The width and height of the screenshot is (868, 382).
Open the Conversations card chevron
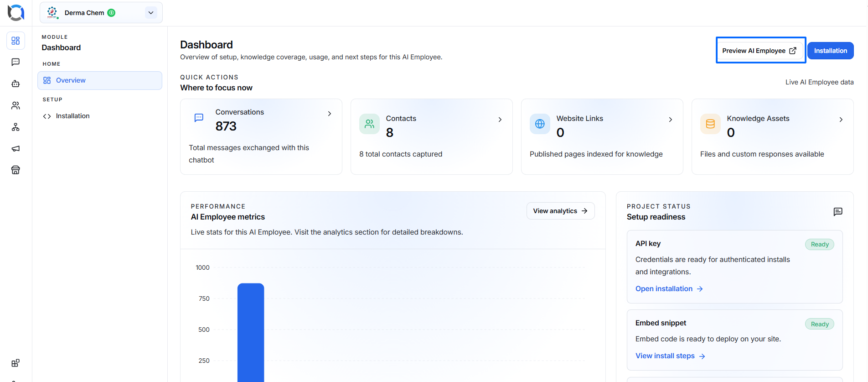click(330, 114)
